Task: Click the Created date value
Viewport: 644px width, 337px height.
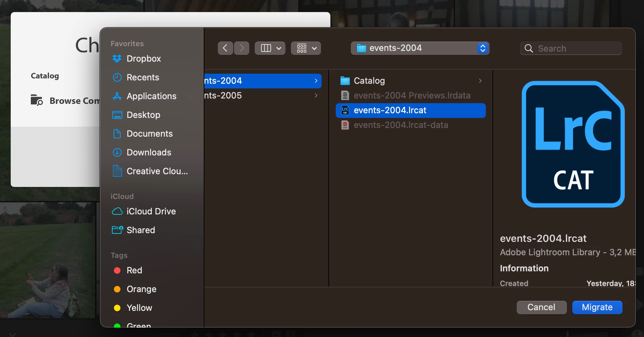Action: pyautogui.click(x=611, y=283)
